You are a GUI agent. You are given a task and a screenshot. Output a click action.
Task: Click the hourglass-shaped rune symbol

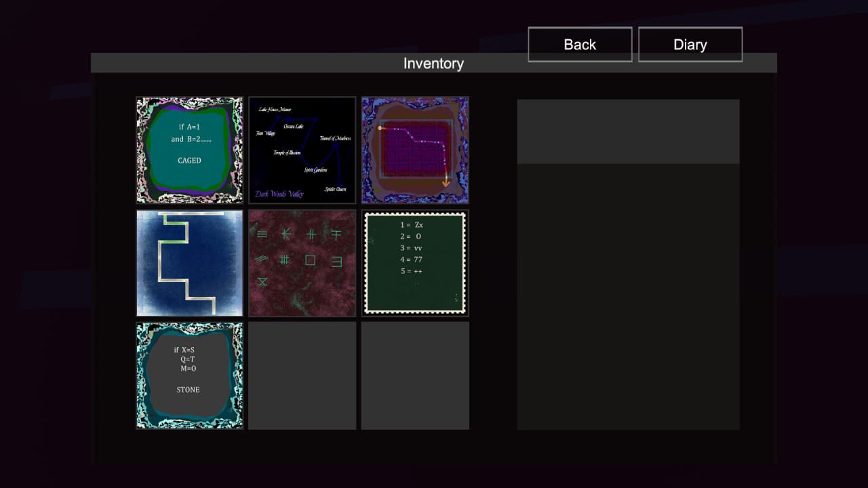click(x=262, y=282)
